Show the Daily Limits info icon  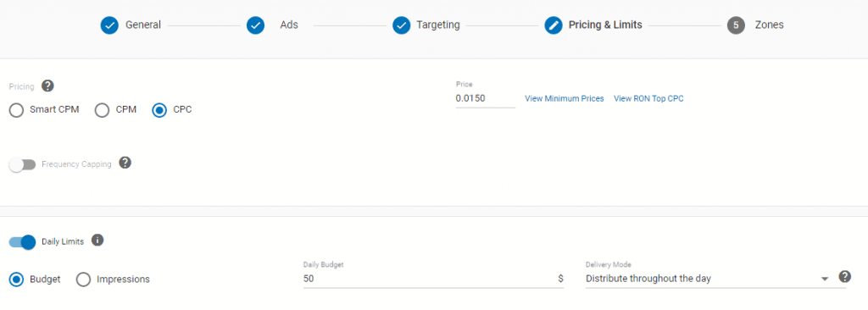tap(97, 241)
